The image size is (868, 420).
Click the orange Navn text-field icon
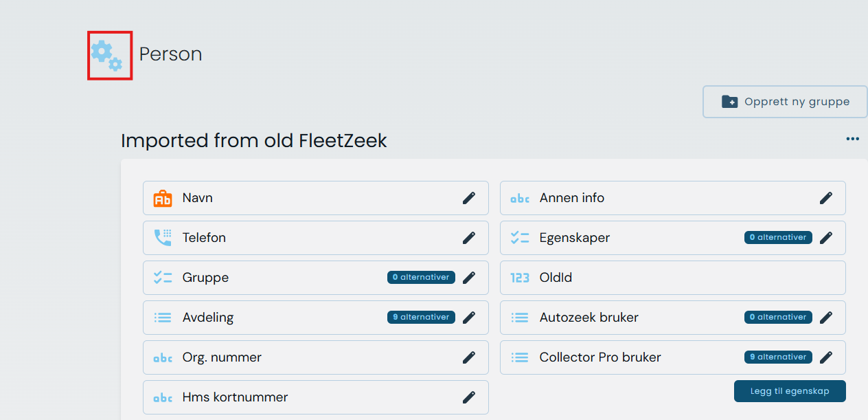tap(163, 198)
